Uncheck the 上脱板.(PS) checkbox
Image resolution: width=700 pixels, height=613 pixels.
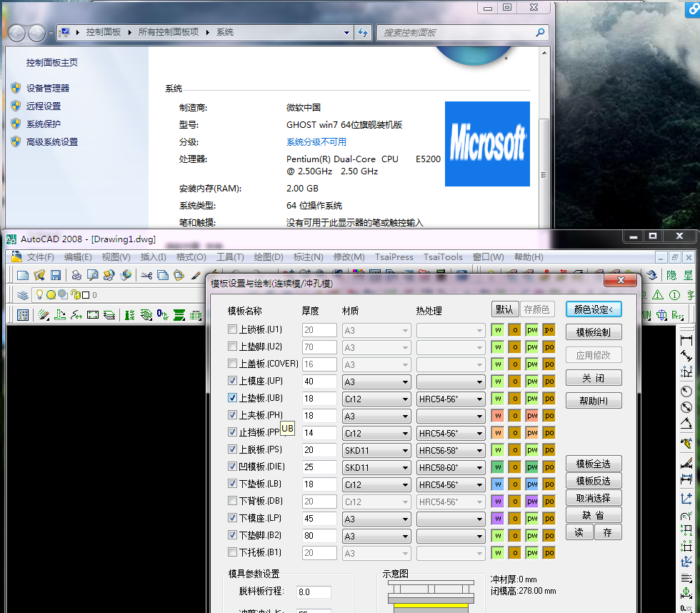coord(232,449)
